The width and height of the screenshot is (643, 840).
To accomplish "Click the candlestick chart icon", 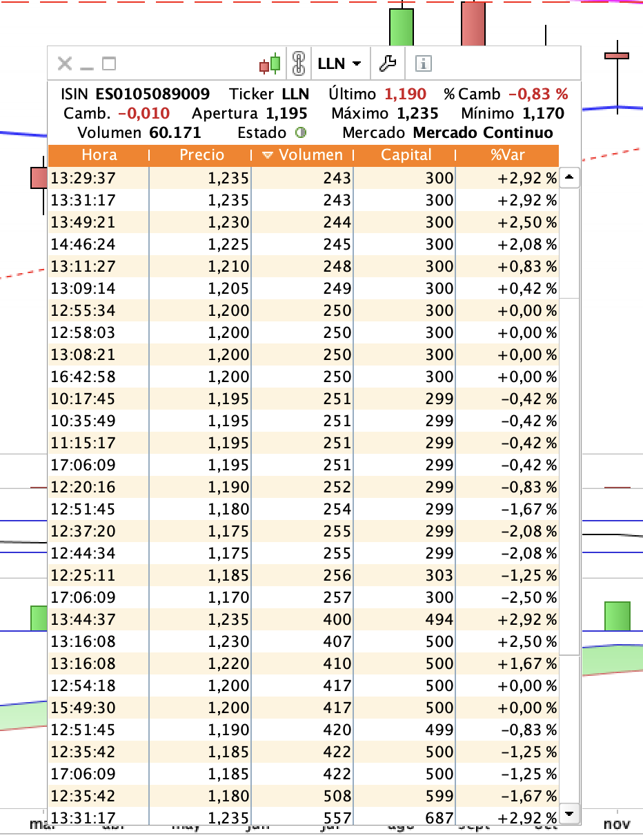I will pos(270,64).
